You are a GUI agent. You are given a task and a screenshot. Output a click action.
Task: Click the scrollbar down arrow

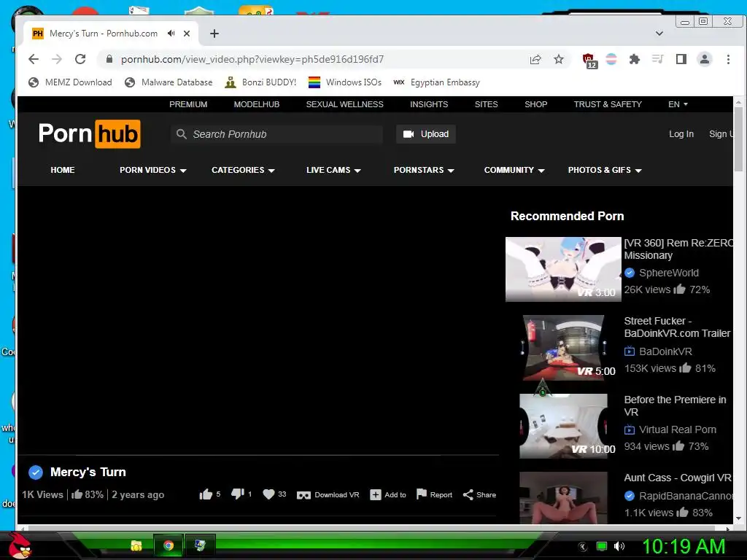click(738, 518)
